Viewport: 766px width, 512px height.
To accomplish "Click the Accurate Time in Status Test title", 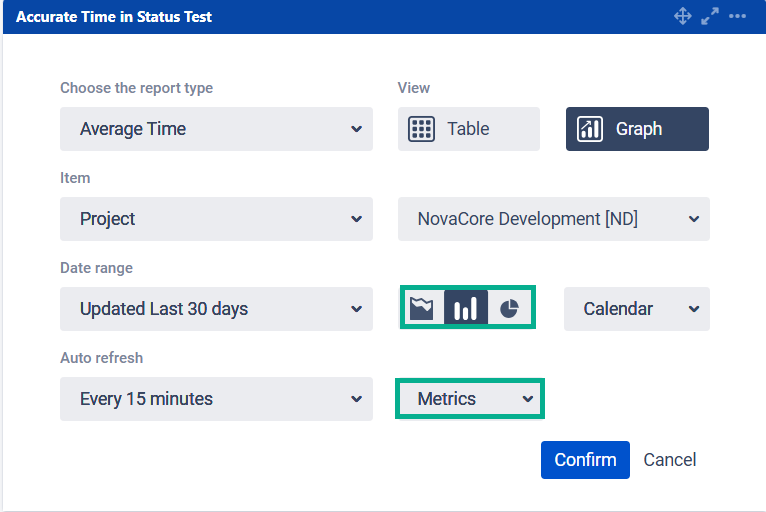I will 114,17.
